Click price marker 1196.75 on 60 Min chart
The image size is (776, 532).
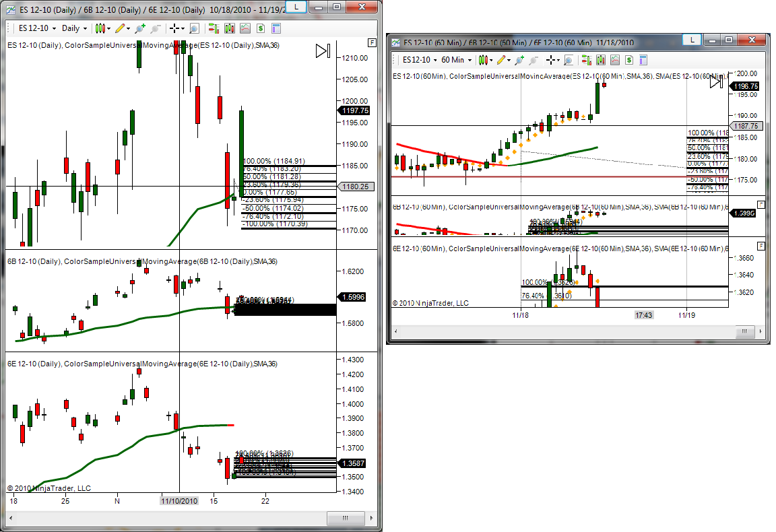745,86
